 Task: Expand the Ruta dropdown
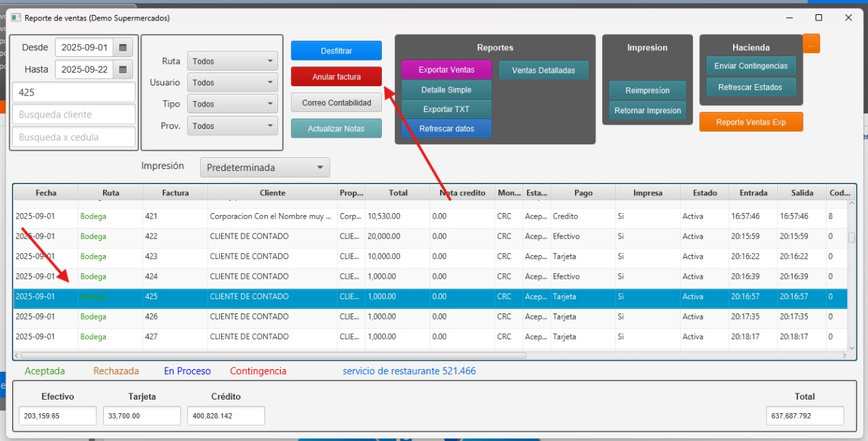(x=233, y=61)
